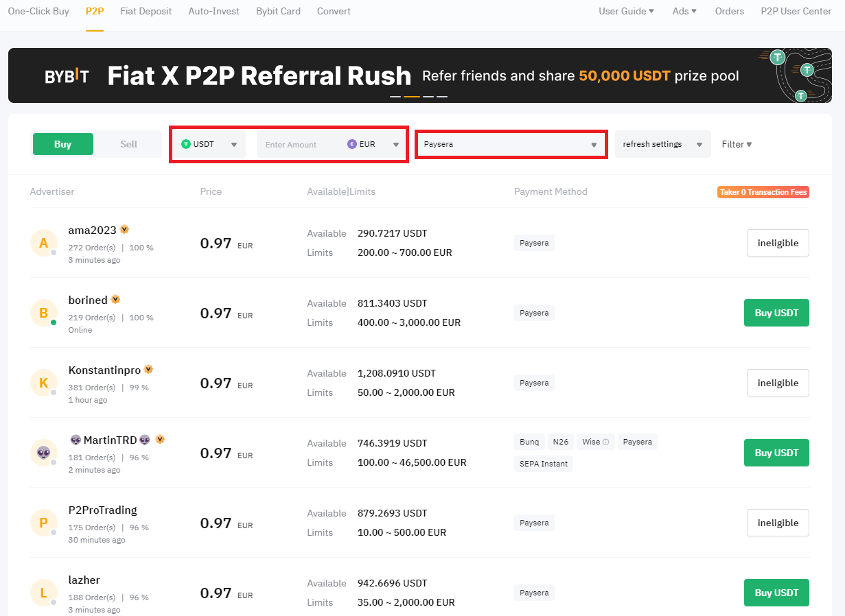
Task: Click the Price column header
Action: click(211, 191)
